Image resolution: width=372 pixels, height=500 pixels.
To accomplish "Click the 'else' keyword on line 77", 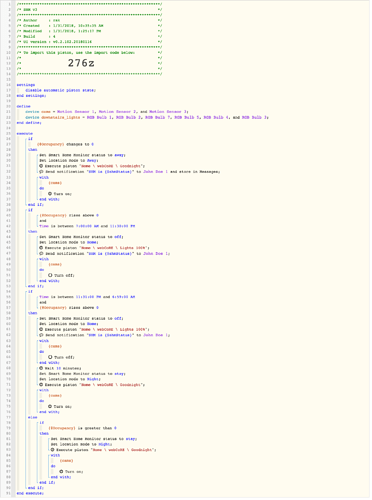I will coord(33,418).
